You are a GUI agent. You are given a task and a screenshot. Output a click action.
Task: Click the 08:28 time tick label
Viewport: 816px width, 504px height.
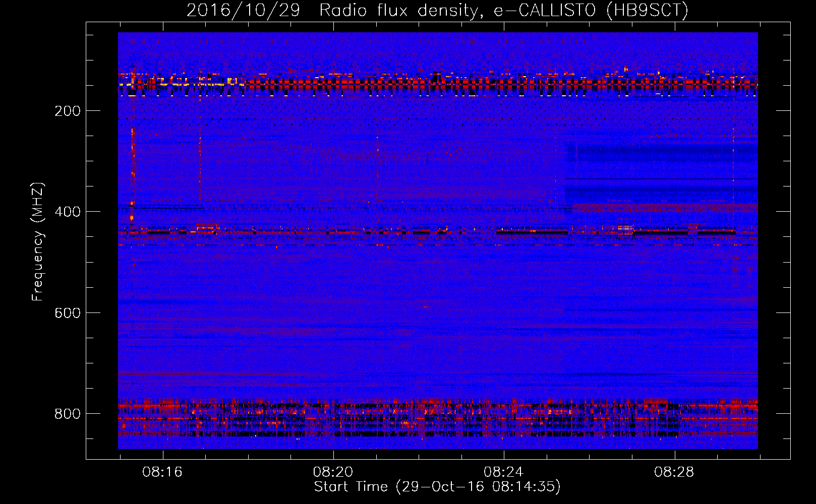point(674,472)
